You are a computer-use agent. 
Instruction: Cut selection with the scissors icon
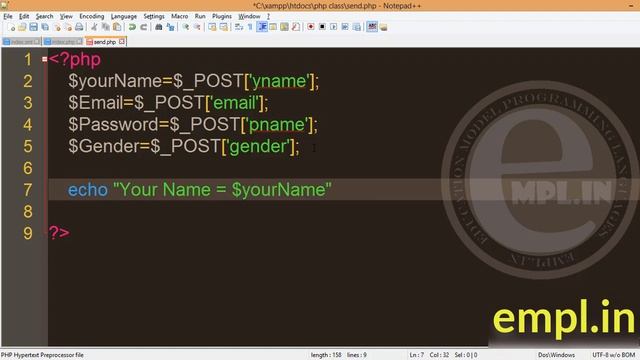[x=94, y=27]
